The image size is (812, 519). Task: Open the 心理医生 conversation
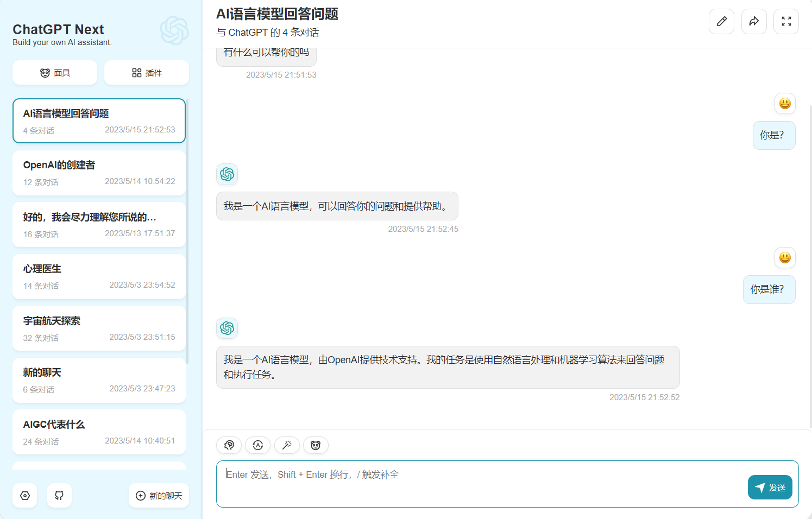[99, 276]
